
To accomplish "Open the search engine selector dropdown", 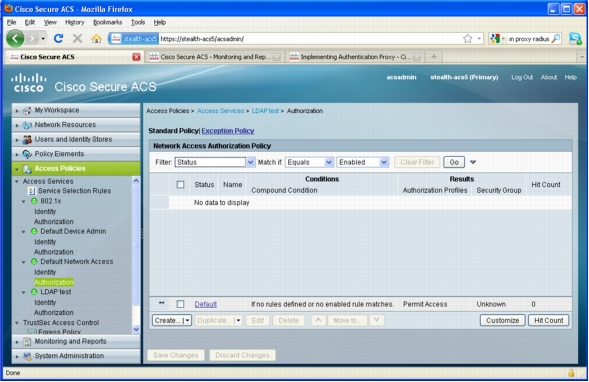I will pos(503,38).
